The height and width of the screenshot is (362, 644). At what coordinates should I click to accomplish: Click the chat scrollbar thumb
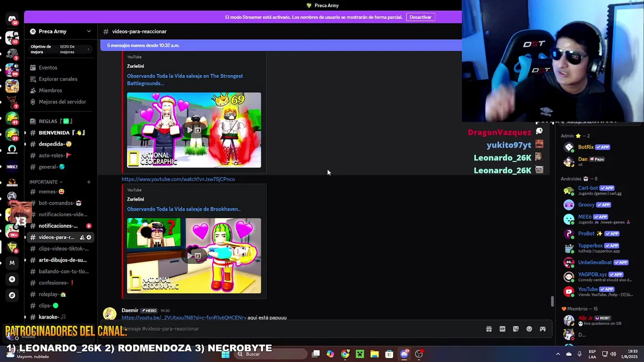pos(552,302)
